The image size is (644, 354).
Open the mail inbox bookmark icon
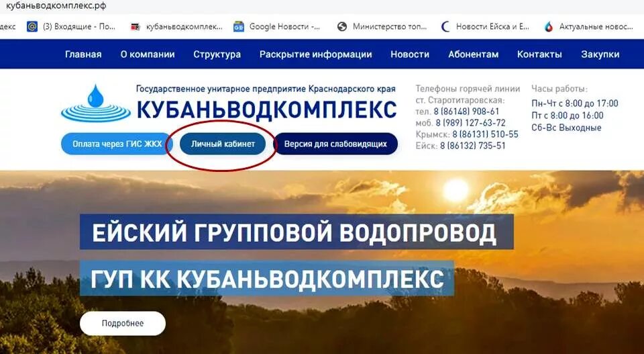pos(32,27)
